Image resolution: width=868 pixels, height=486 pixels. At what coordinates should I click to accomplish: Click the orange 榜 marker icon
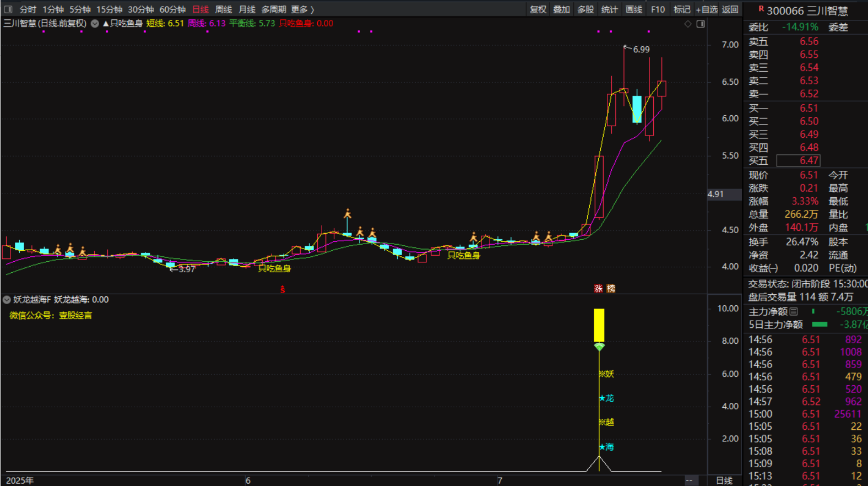tap(610, 288)
